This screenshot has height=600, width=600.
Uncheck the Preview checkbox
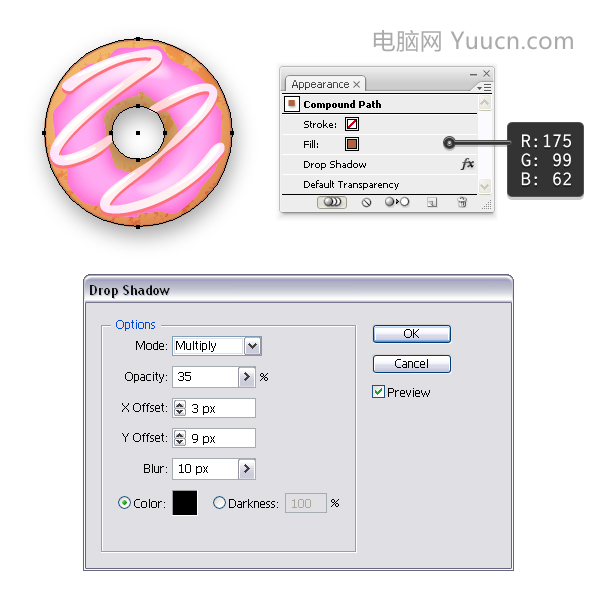point(378,392)
